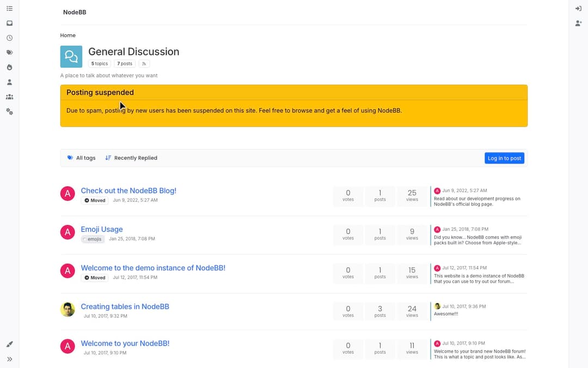Select the emojis tag under Emoji Usage
The height and width of the screenshot is (368, 588).
[93, 239]
